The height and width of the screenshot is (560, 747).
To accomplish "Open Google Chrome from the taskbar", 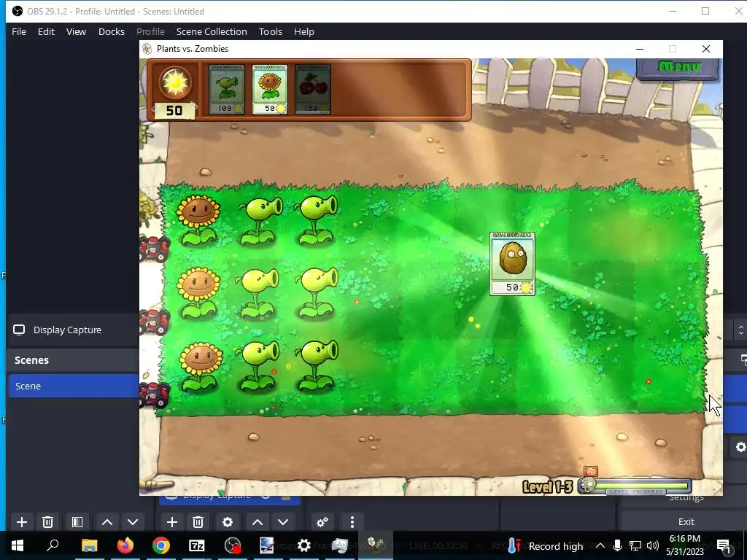I will pos(161,545).
